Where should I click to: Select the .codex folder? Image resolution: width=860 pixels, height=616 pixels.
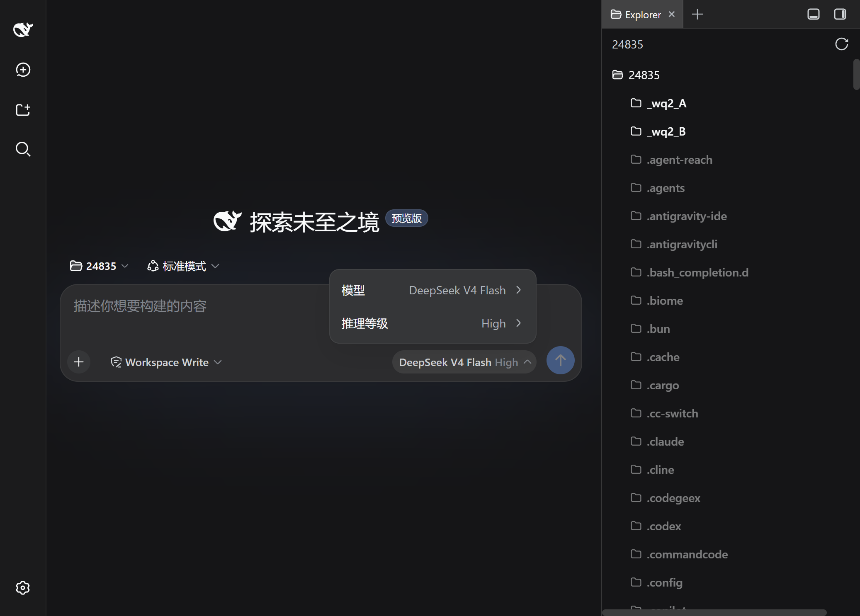(656, 526)
